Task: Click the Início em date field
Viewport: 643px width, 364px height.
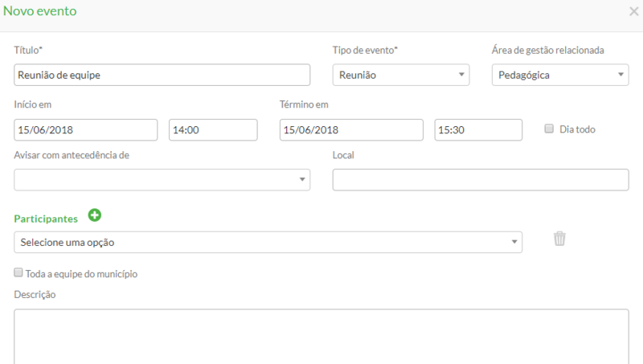Action: [x=85, y=129]
